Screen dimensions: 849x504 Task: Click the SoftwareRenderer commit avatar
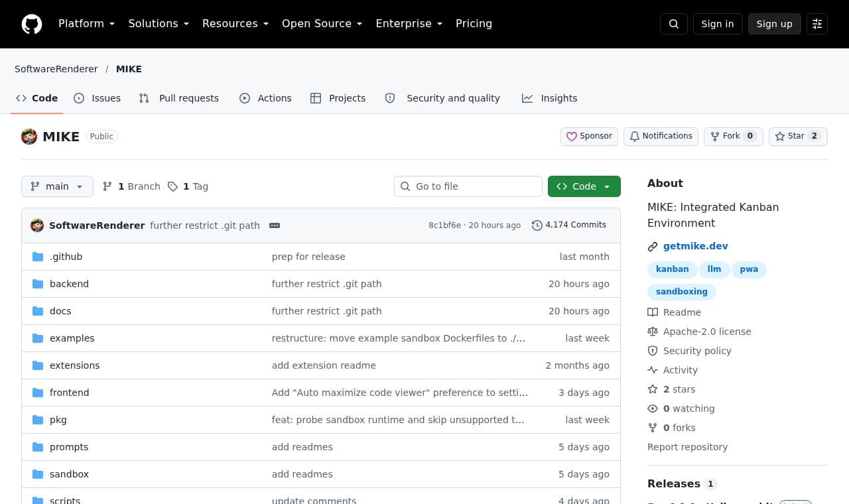37,225
